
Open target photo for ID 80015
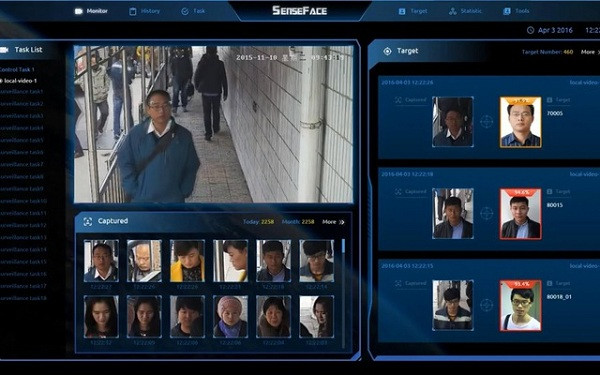pos(520,214)
